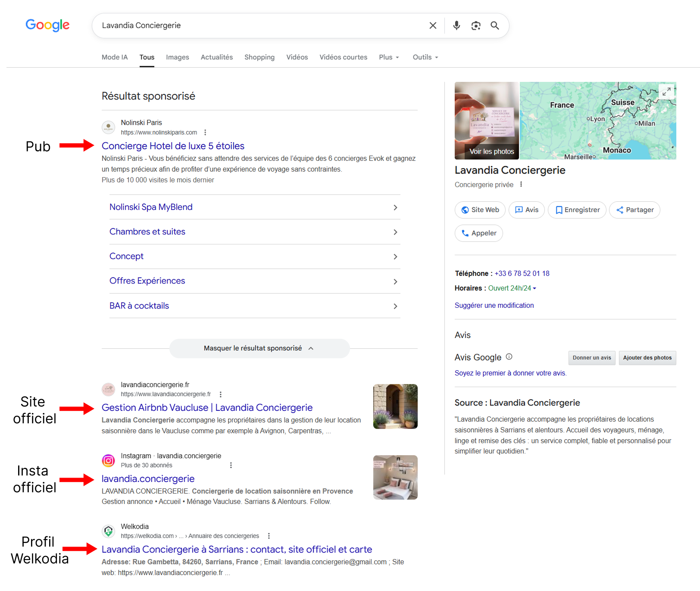The height and width of the screenshot is (591, 700).
Task: Click the Site Web button
Action: tap(480, 210)
